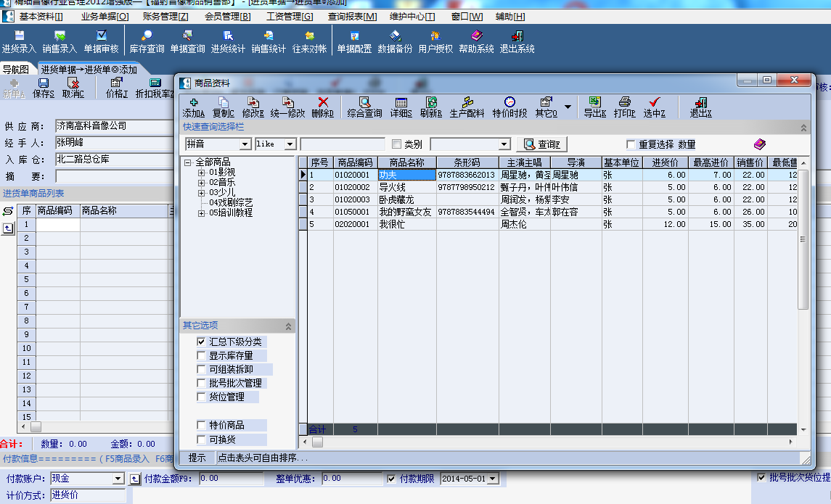
Task: Click the 导出 (Export) icon
Action: [x=594, y=107]
